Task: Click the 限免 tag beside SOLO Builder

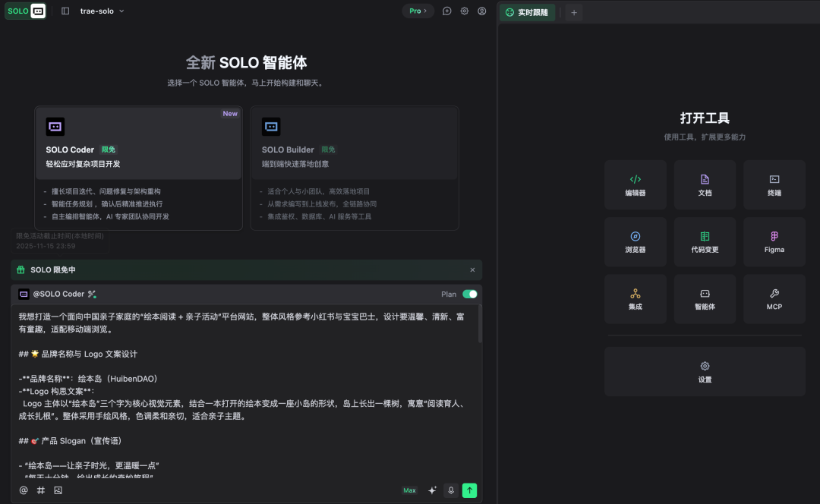Action: point(329,150)
